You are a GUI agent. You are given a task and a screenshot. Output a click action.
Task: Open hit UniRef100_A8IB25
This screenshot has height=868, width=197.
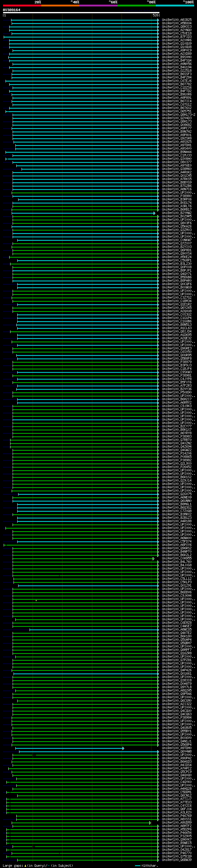pyautogui.click(x=176, y=20)
